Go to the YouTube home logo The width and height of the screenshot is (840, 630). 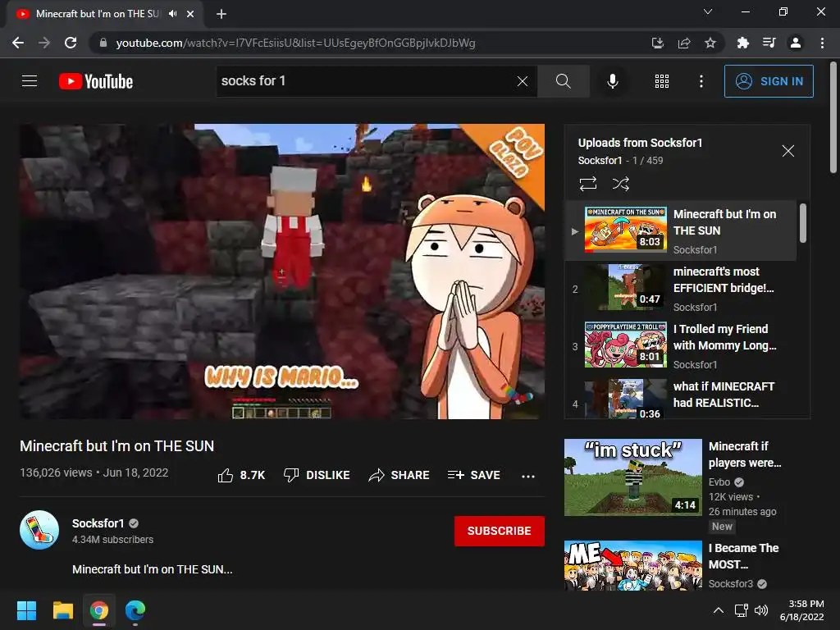(x=96, y=81)
